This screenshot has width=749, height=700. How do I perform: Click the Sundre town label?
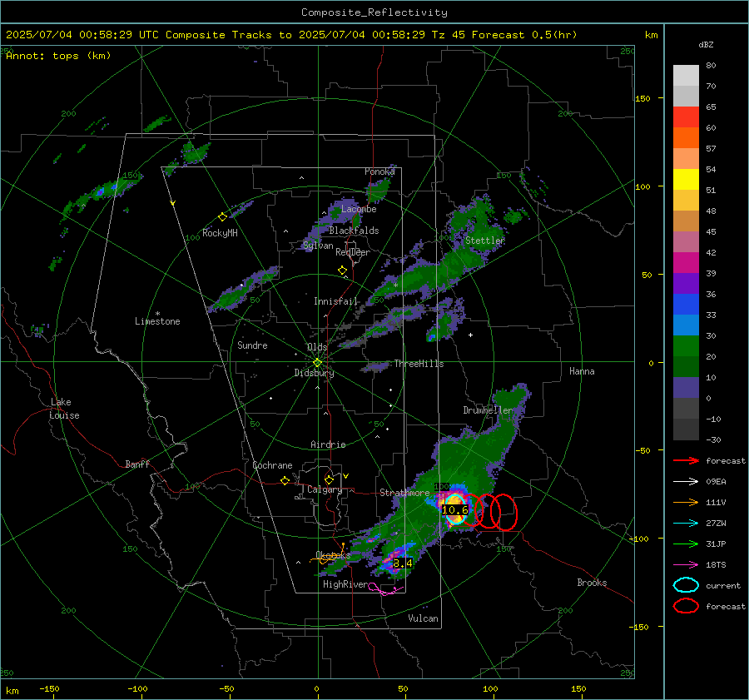coord(252,345)
